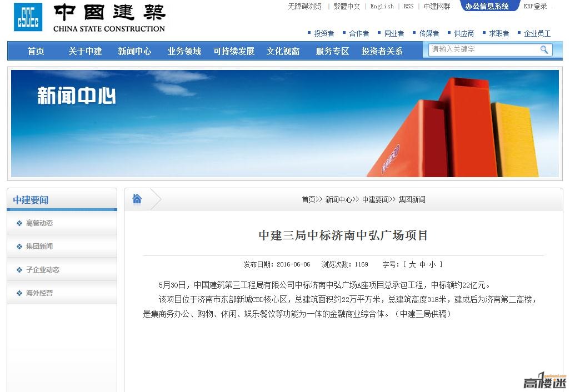Screen dimensions: 570x392
Task: Click the home icon in breadcrumb bar
Action: click(137, 199)
